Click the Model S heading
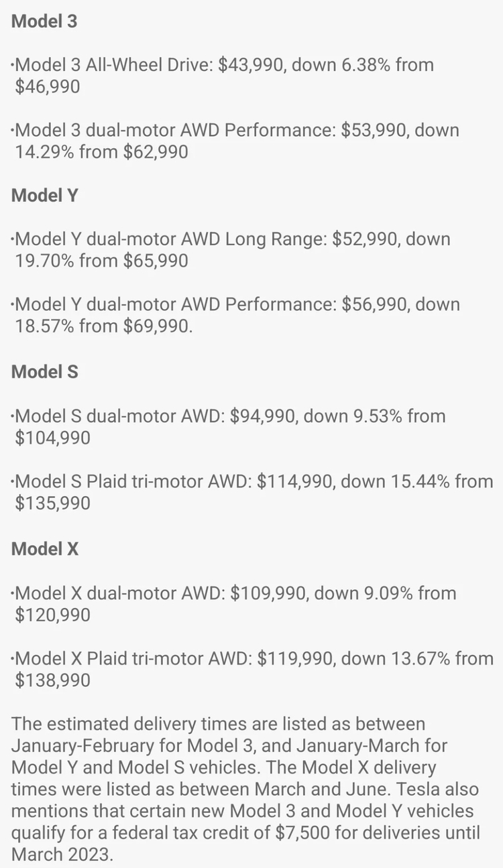This screenshot has width=503, height=868. [x=45, y=372]
